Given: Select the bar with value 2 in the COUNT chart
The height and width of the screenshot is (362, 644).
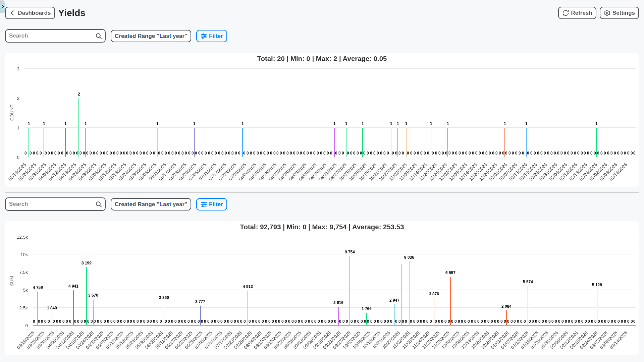Looking at the screenshot, I should pyautogui.click(x=79, y=127).
